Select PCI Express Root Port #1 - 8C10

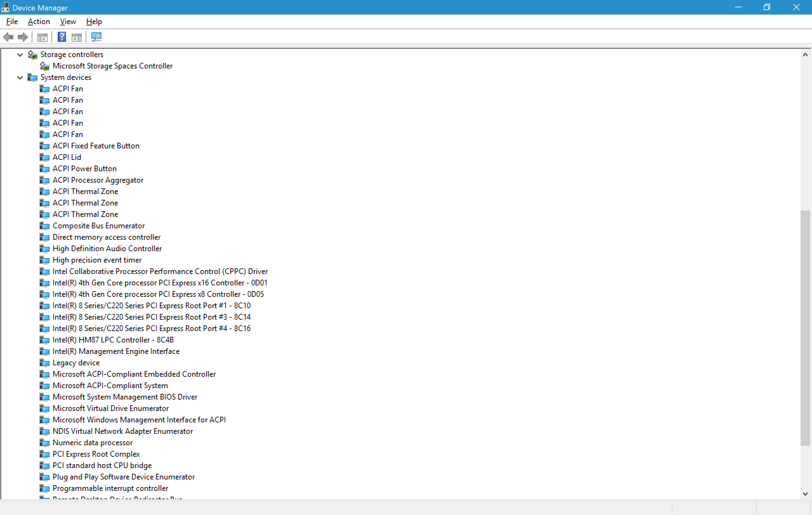click(x=152, y=306)
